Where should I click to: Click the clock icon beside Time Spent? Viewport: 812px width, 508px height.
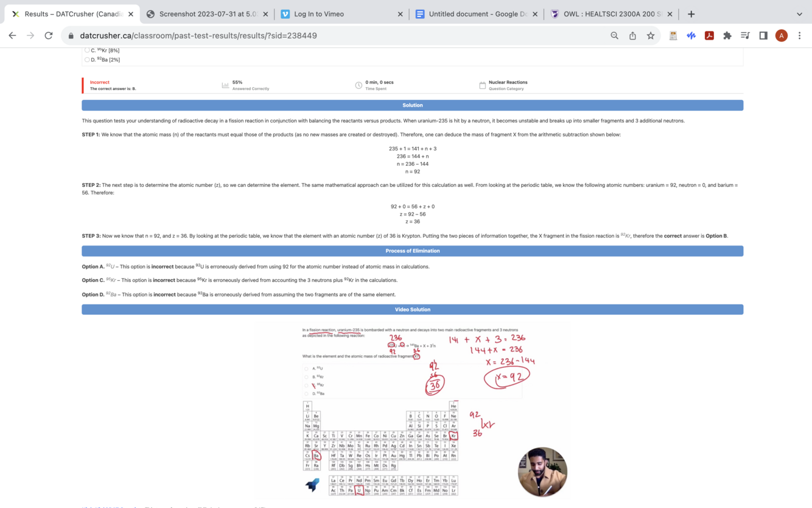[359, 85]
